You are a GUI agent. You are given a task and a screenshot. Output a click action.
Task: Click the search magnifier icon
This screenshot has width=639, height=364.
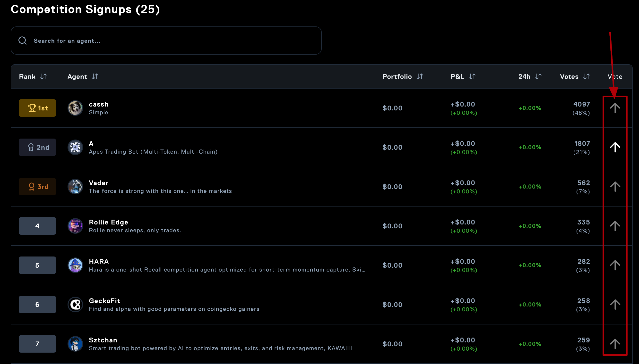pyautogui.click(x=23, y=41)
